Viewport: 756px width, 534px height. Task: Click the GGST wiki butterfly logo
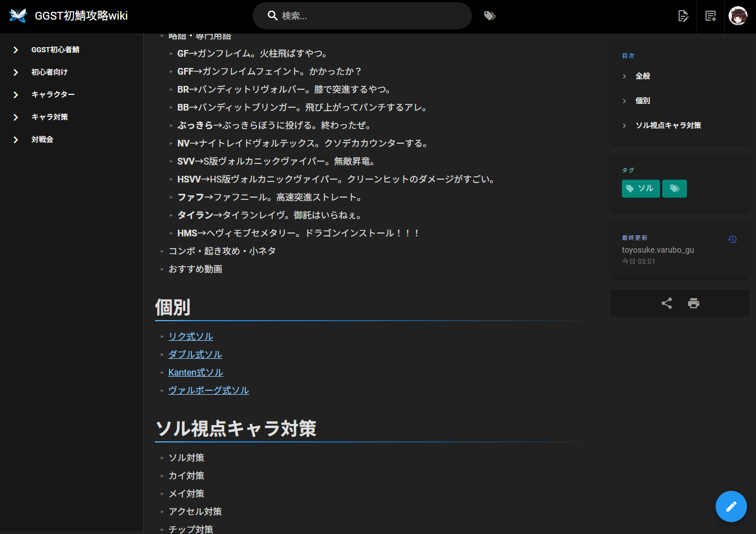18,16
